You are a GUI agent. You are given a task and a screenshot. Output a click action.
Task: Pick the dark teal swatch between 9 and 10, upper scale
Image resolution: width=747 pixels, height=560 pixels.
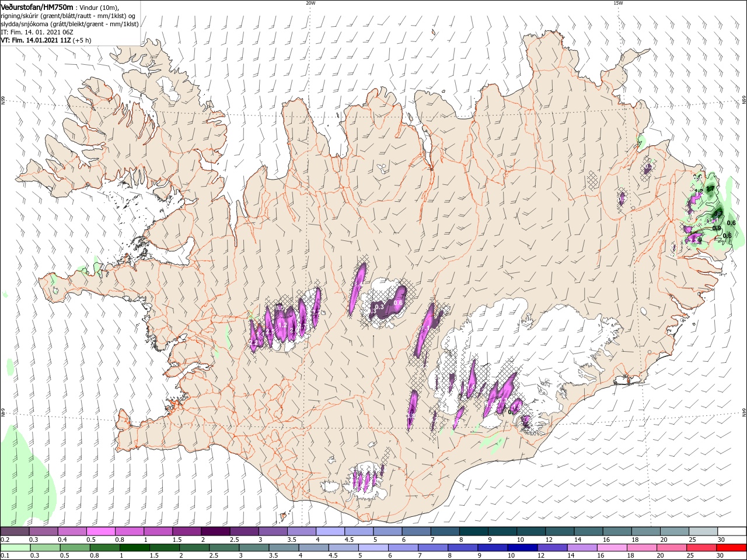point(502,531)
